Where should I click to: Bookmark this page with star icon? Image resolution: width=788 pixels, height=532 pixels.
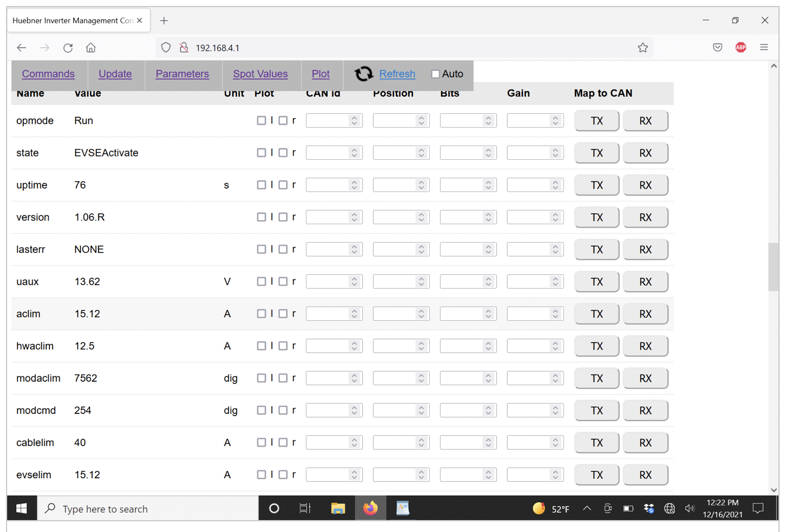tap(642, 48)
